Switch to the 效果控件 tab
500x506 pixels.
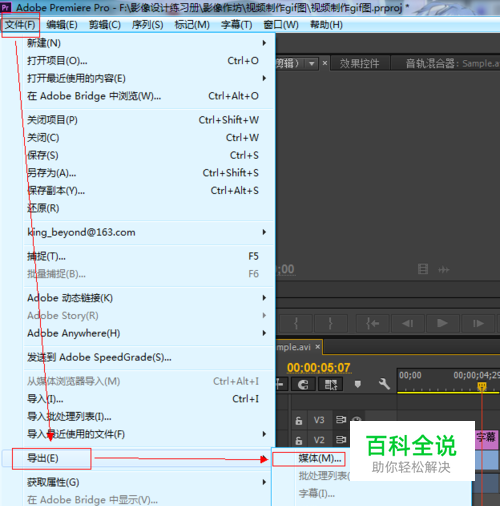click(x=359, y=63)
